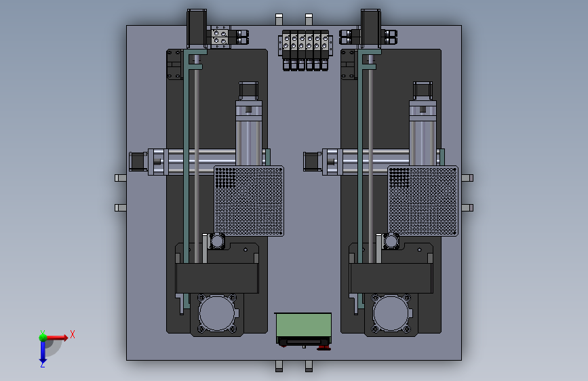Select the white fitting block beside left top motor

tap(220, 37)
